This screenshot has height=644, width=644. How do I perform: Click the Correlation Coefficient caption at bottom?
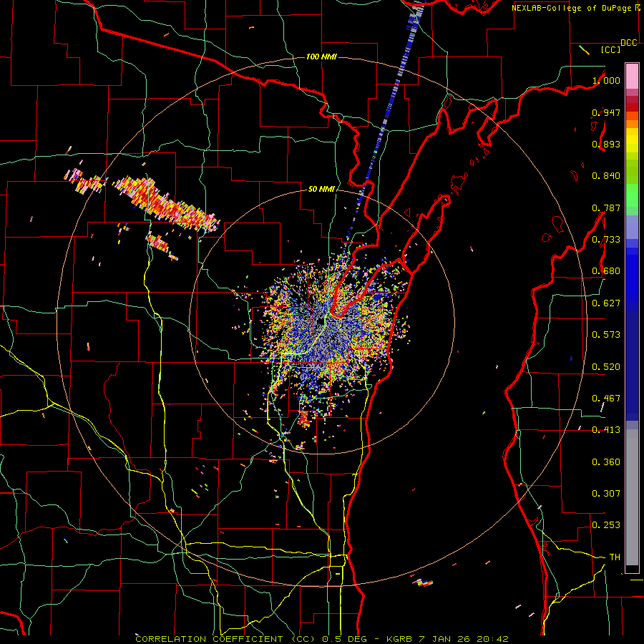pyautogui.click(x=322, y=639)
